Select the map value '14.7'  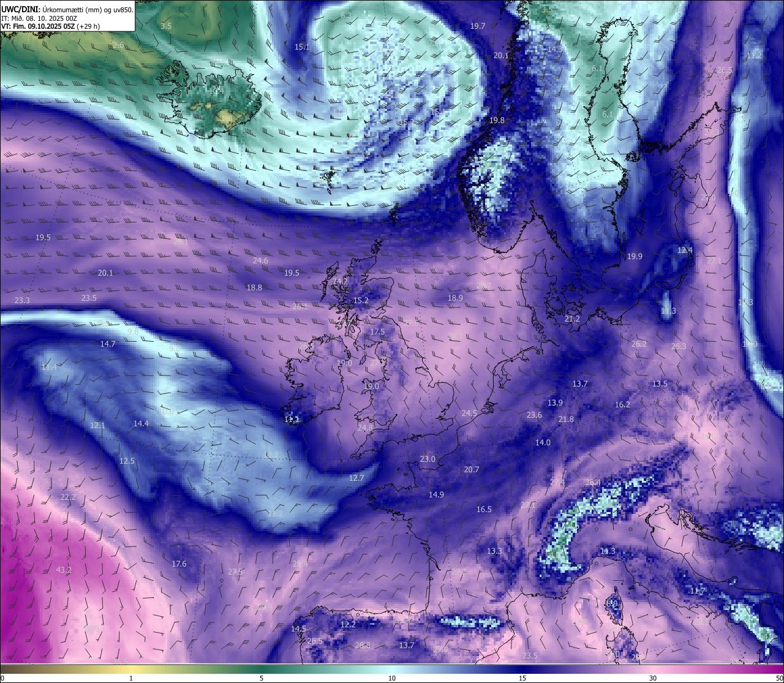pos(108,344)
